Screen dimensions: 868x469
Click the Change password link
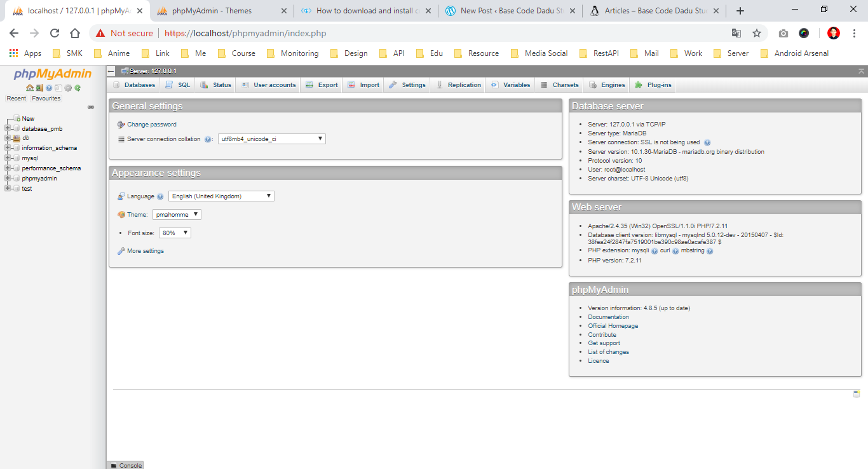pyautogui.click(x=151, y=125)
